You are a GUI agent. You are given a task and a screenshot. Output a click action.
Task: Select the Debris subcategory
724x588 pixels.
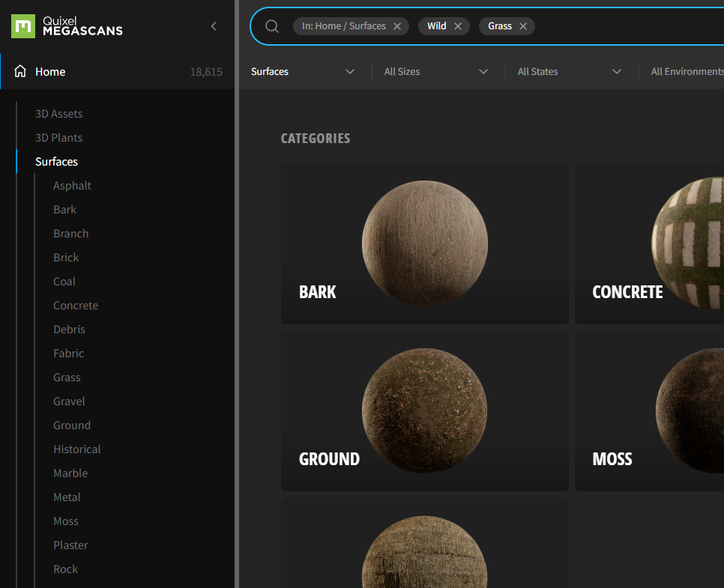coord(69,330)
